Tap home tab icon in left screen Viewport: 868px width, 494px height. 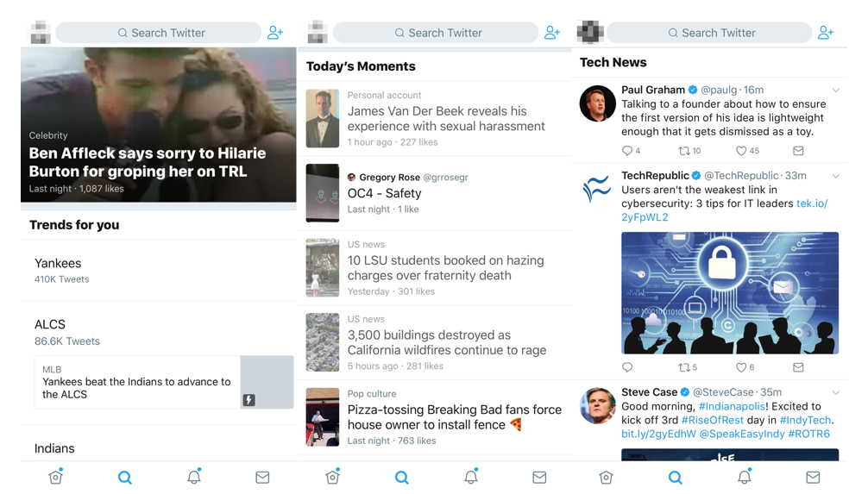tap(56, 477)
